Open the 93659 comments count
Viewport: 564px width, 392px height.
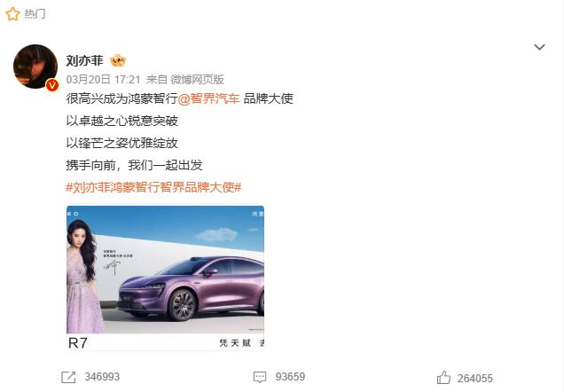[x=290, y=377]
